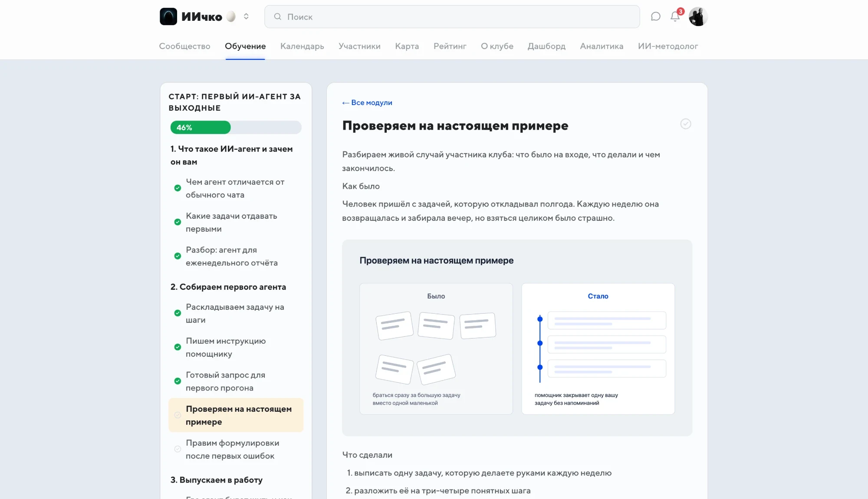Viewport: 868px width, 499px height.
Task: Open the ИИ-методолог tab
Action: 668,46
